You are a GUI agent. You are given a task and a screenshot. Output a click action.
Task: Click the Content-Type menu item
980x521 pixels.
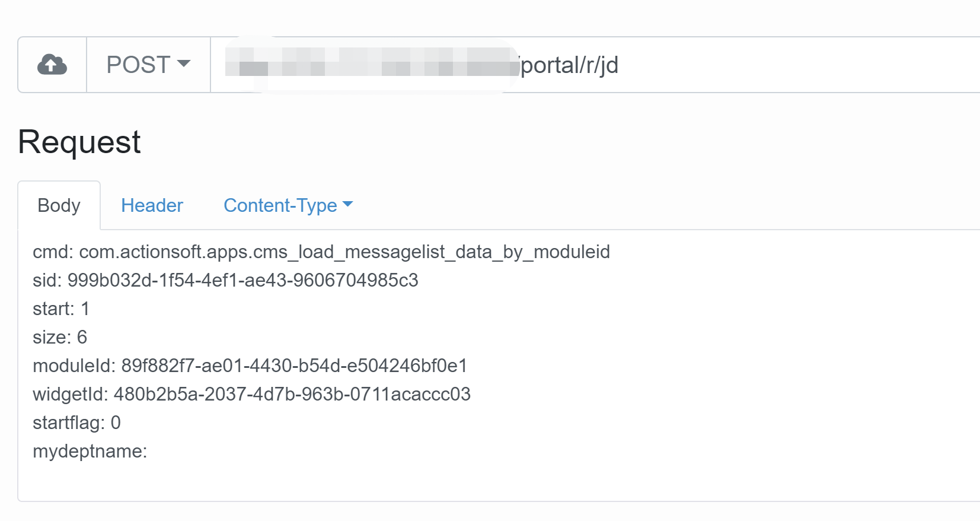coord(279,205)
